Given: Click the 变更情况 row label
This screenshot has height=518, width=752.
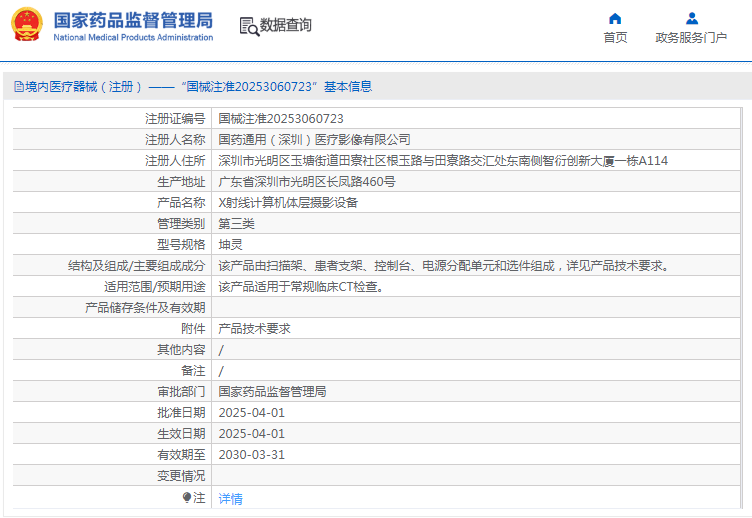Looking at the screenshot, I should (x=181, y=476).
